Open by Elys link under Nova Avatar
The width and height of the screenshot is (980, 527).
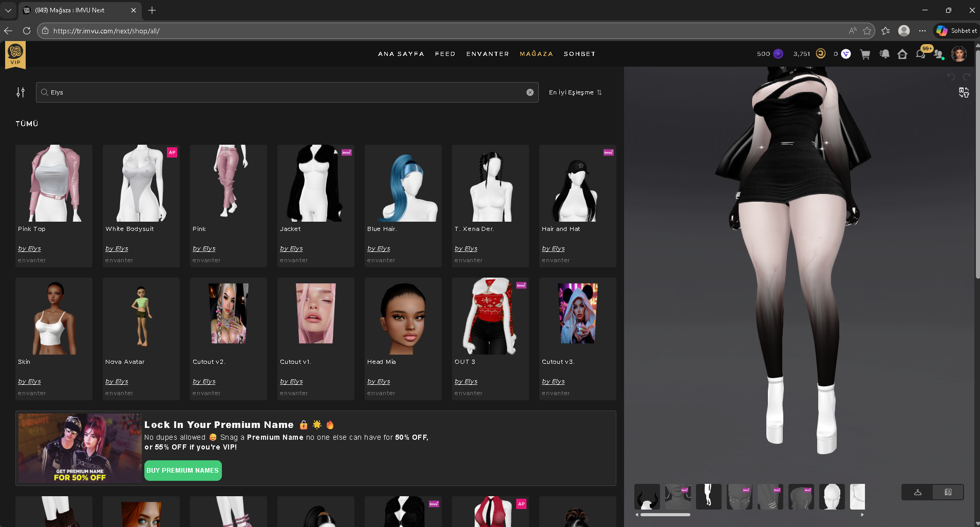click(x=117, y=381)
